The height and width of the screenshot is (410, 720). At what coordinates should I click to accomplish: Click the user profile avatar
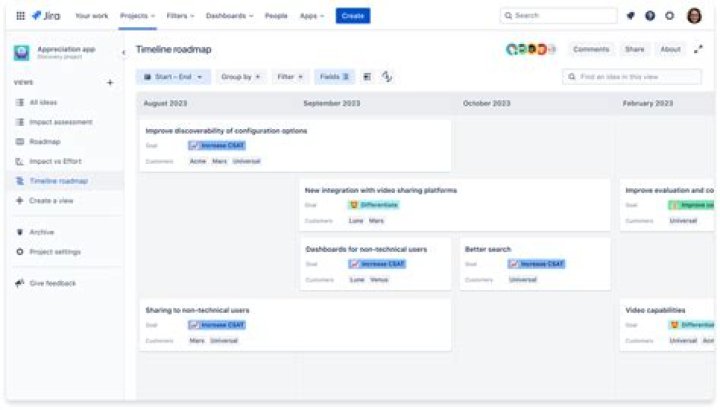694,16
